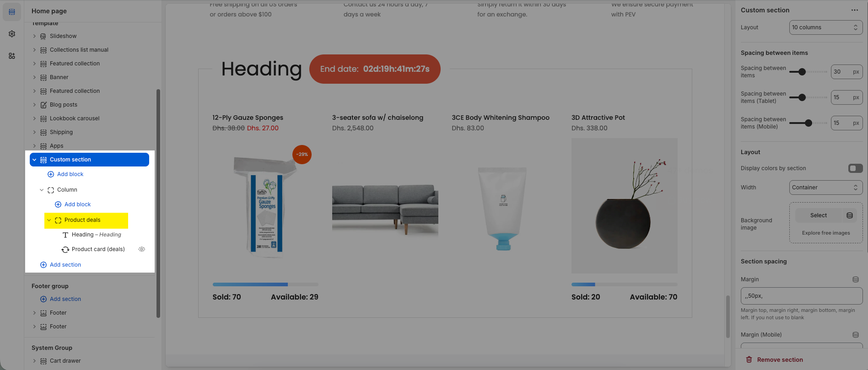Hide the Product card (deals) block
The height and width of the screenshot is (370, 868).
coord(142,249)
